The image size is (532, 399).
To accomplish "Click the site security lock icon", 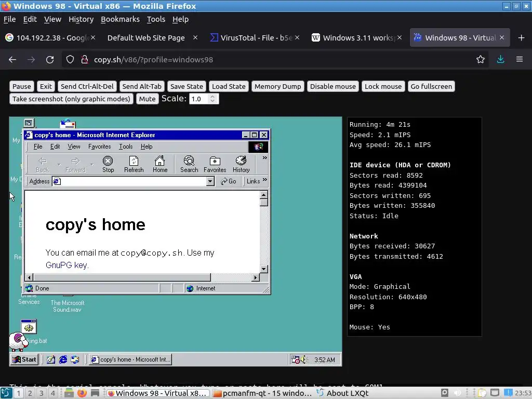I will pos(85,59).
